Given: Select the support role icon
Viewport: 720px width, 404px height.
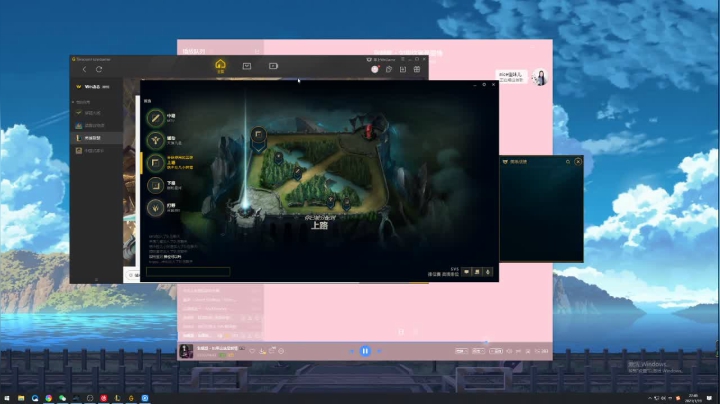Looking at the screenshot, I should [156, 140].
